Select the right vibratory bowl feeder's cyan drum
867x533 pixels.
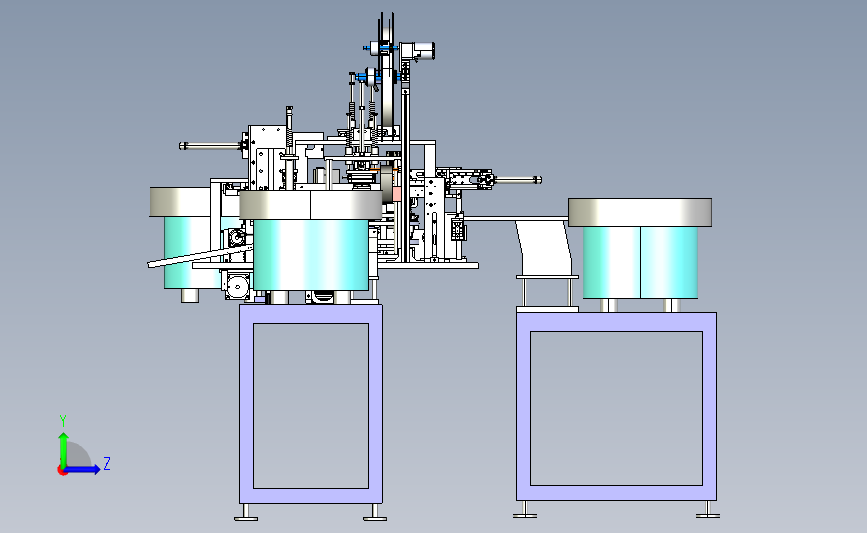click(x=640, y=262)
